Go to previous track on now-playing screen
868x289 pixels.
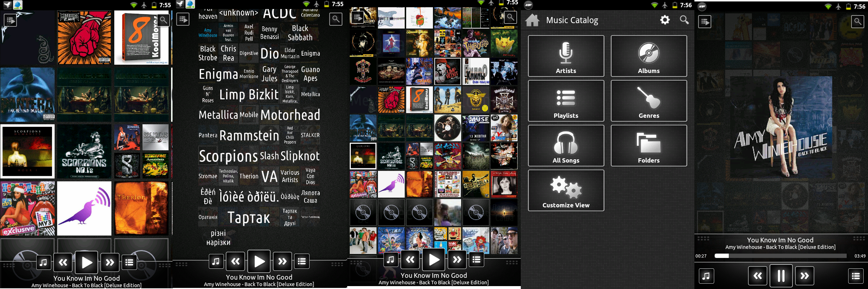(x=758, y=276)
